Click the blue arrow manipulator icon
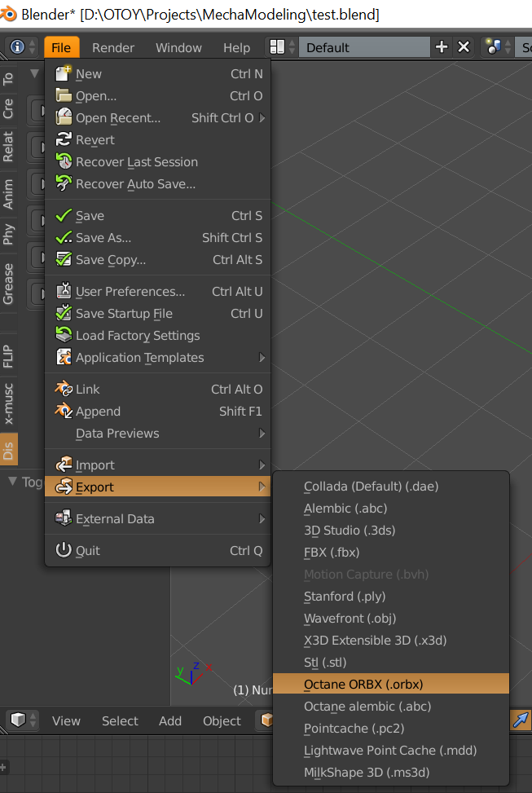This screenshot has width=532, height=793. (x=521, y=720)
